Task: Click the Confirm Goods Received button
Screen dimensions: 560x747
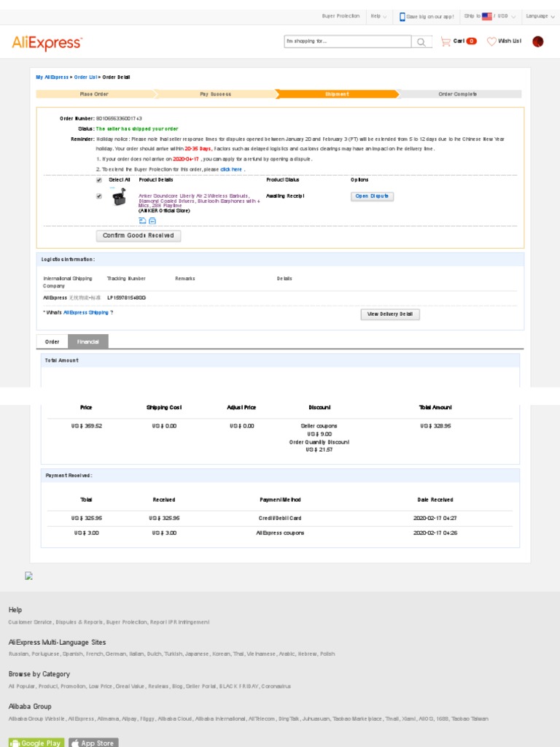Action: (139, 236)
